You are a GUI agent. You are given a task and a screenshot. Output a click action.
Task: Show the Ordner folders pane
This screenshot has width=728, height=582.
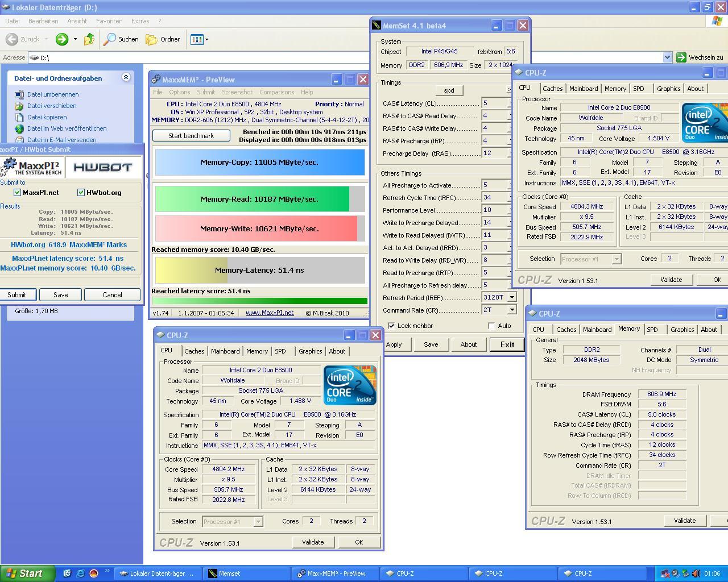[163, 39]
